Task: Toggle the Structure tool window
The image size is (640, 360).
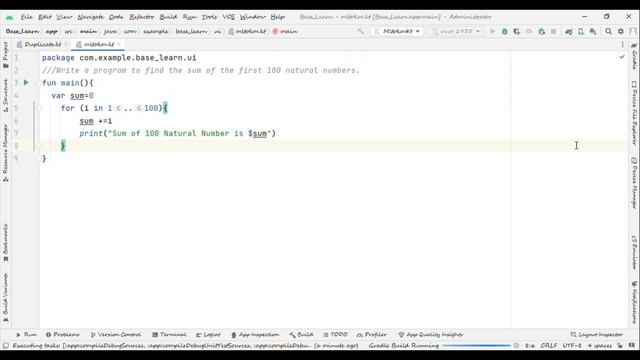Action: tap(6, 96)
